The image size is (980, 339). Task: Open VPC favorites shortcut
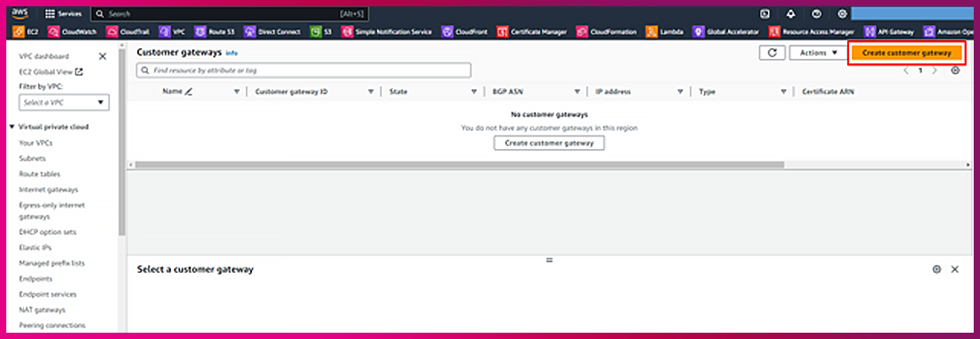coord(173,32)
